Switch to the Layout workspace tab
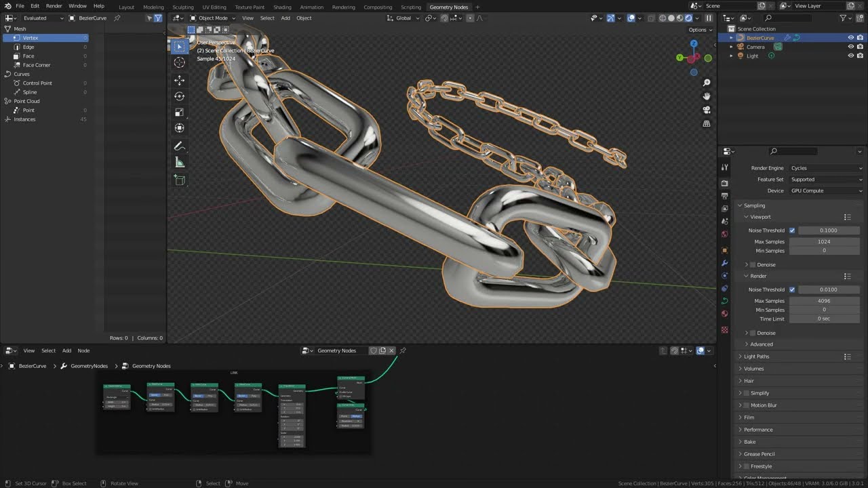This screenshot has height=488, width=868. click(x=127, y=7)
